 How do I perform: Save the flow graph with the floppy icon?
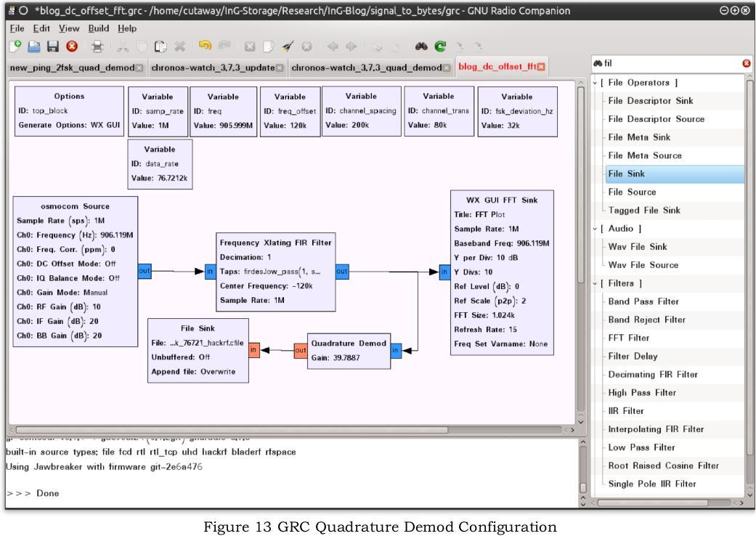[52, 46]
